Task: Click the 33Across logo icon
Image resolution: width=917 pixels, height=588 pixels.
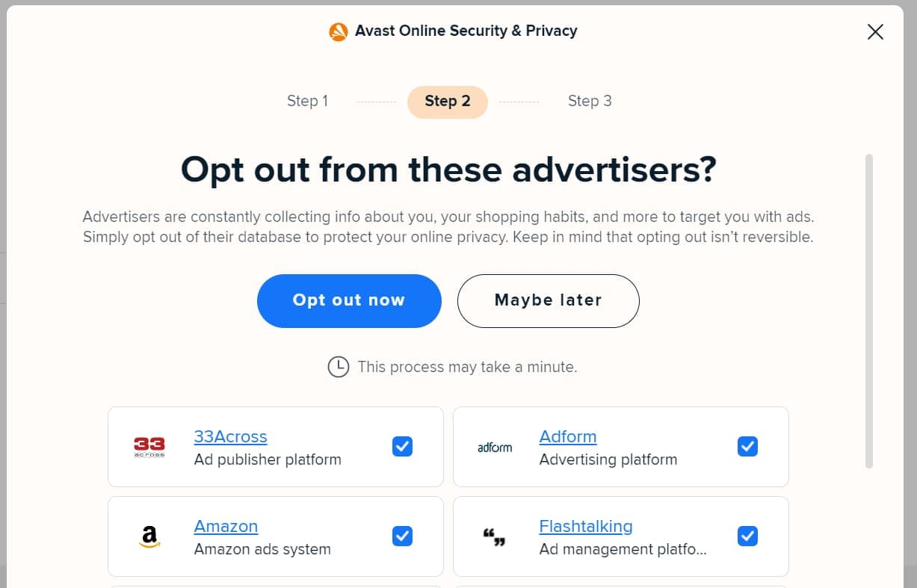Action: [x=149, y=447]
